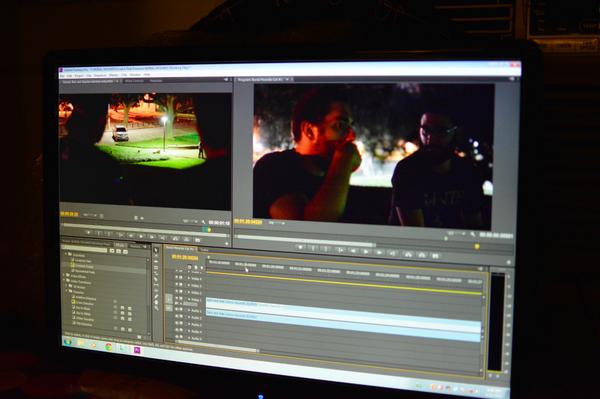Toggle Snap in the timeline header
The height and width of the screenshot is (399, 600).
(189, 267)
